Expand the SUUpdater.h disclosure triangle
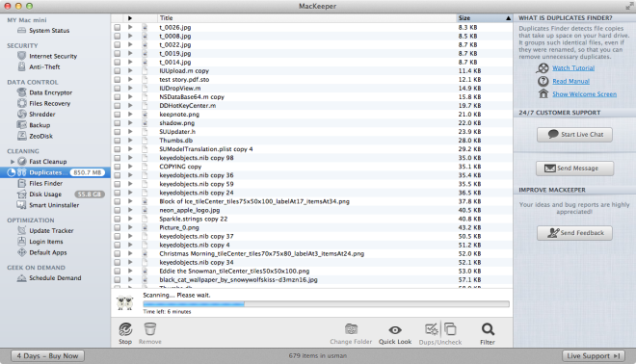This screenshot has height=364, width=636. 130,131
